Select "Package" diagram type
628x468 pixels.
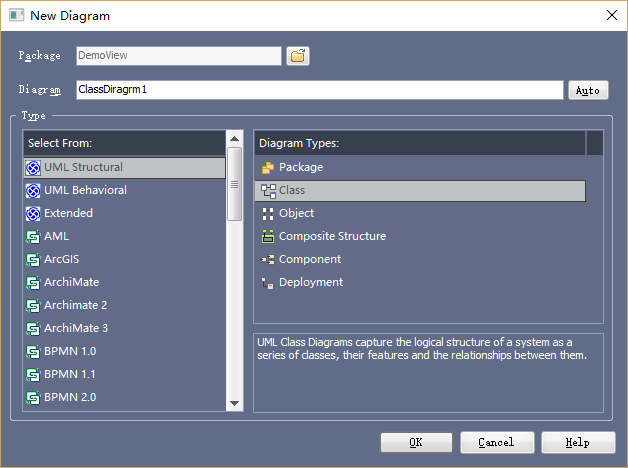click(x=420, y=167)
